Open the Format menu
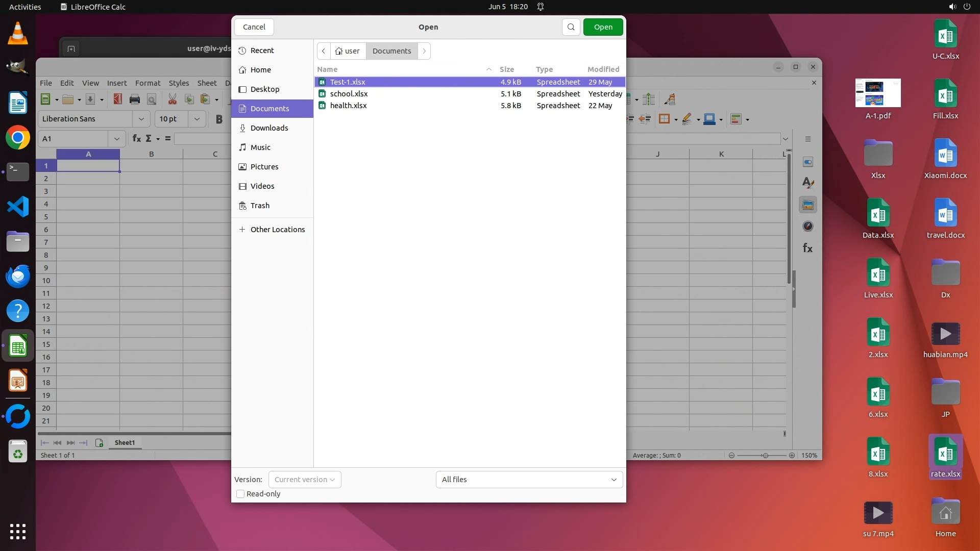Image resolution: width=980 pixels, height=551 pixels. pos(148,83)
